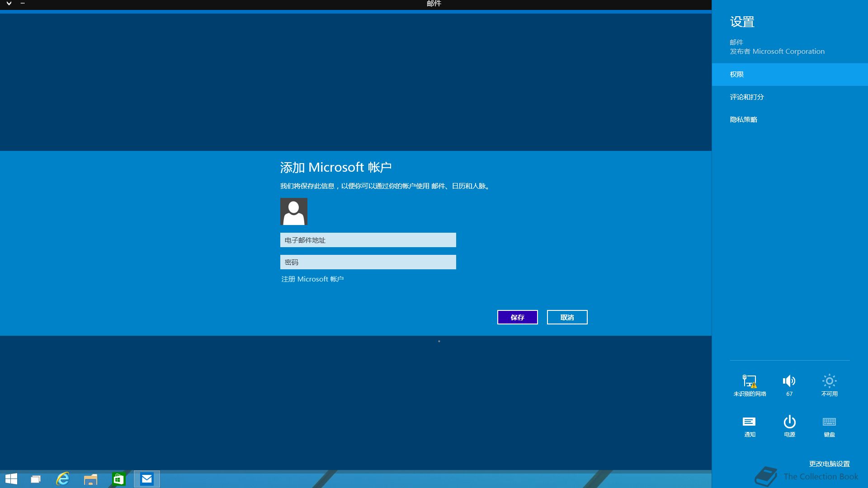The width and height of the screenshot is (868, 488).
Task: Open the 更改电脑设置 link
Action: click(830, 464)
